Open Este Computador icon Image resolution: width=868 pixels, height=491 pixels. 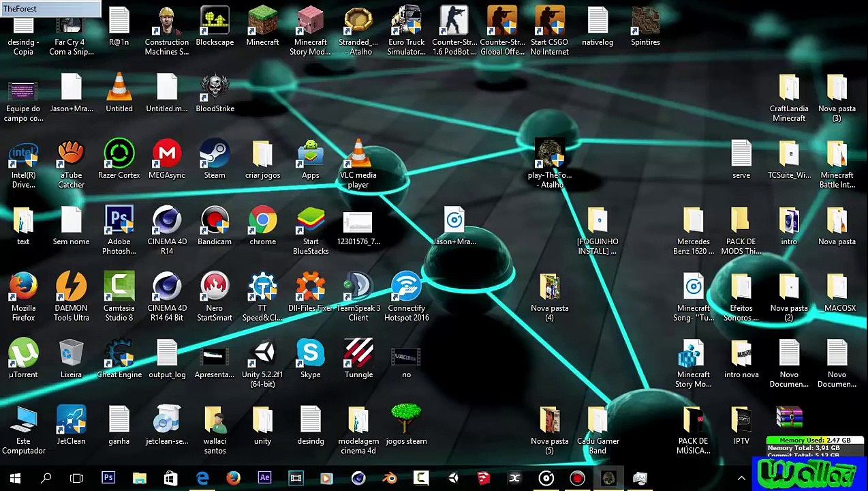point(23,431)
